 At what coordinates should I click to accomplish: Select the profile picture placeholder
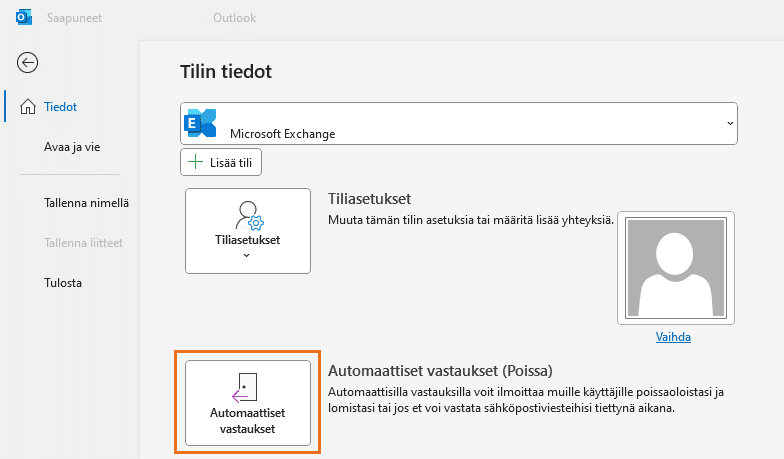tap(675, 268)
